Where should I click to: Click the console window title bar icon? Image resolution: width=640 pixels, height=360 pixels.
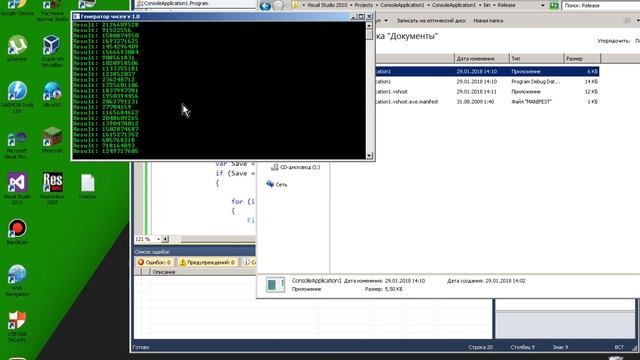[76, 16]
